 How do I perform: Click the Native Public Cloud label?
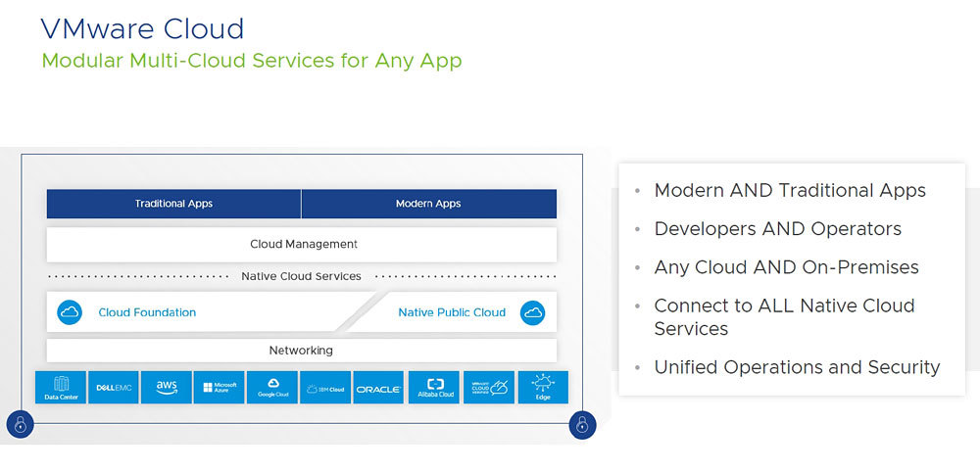(x=452, y=312)
